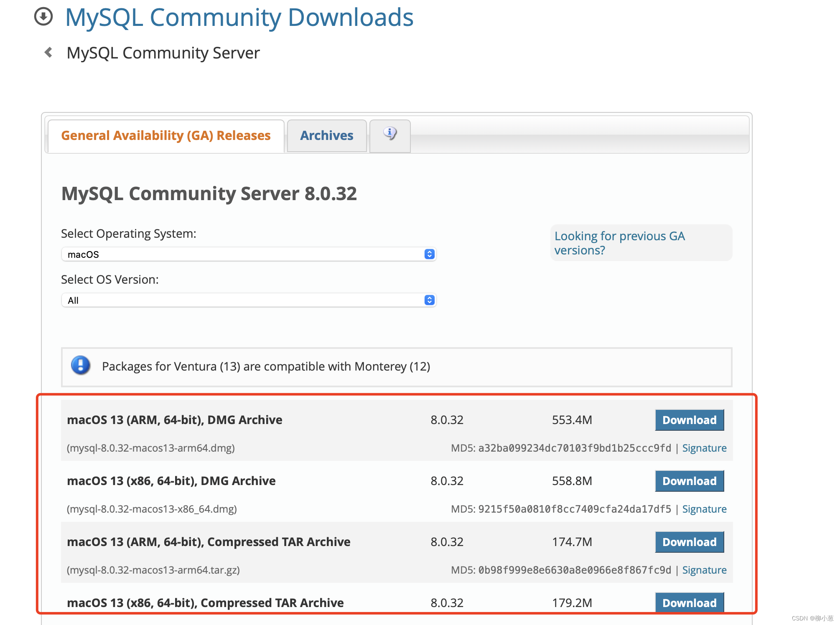Image resolution: width=840 pixels, height=625 pixels.
Task: Open the Select Operating System dropdown showing macOS
Action: click(x=249, y=254)
